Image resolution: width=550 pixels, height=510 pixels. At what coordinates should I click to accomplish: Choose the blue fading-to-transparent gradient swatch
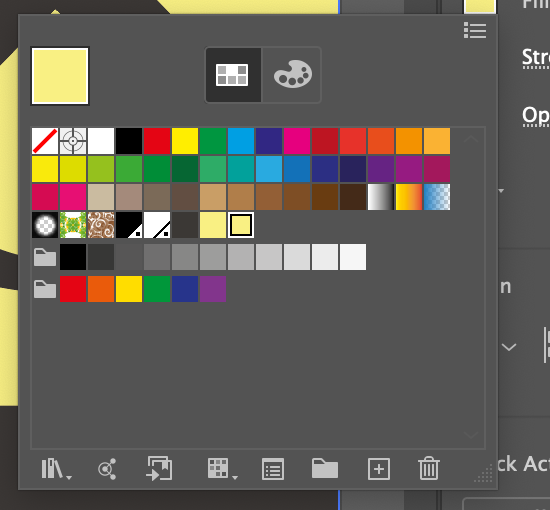click(437, 197)
